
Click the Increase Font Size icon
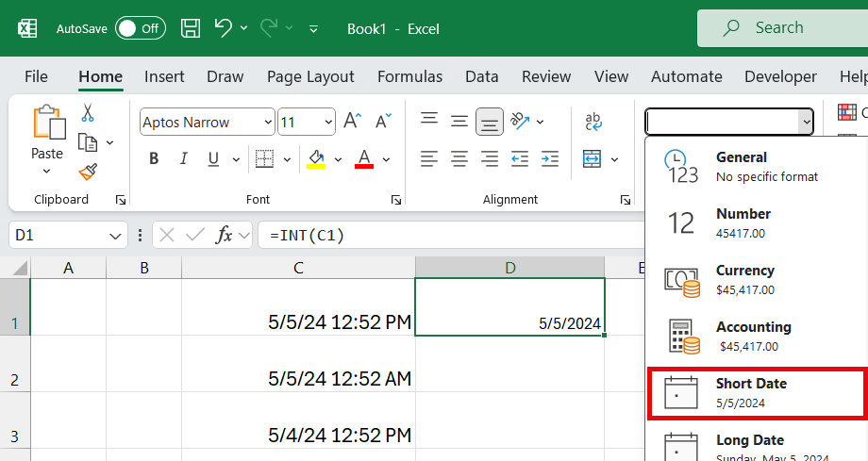click(352, 122)
